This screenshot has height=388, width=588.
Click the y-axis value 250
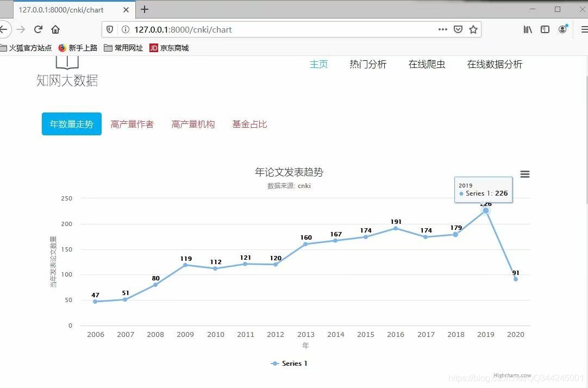(x=67, y=198)
